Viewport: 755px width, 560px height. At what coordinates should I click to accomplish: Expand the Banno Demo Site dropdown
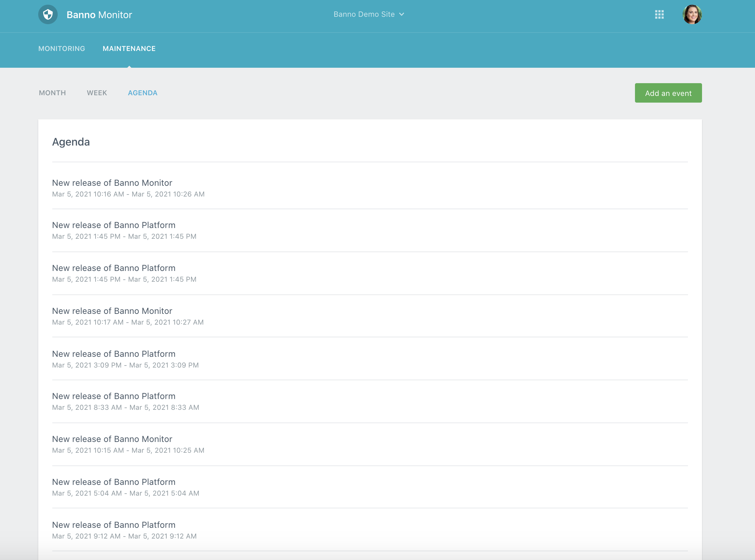tap(364, 14)
